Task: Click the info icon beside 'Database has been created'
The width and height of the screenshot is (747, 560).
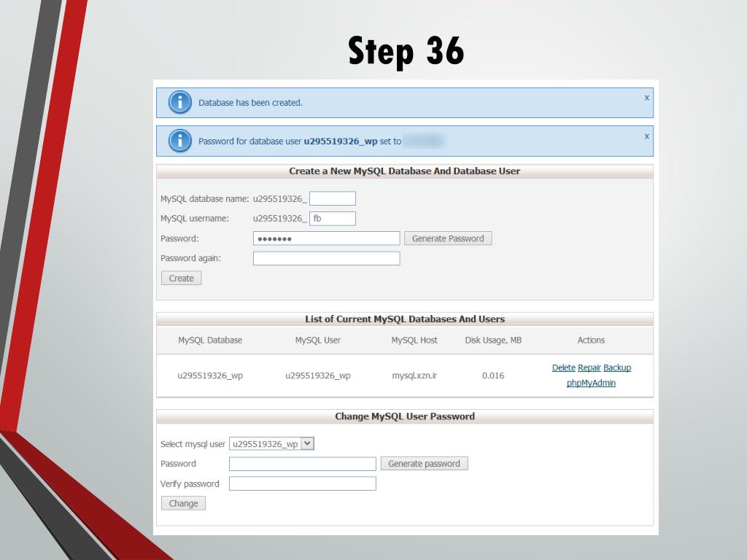Action: 179,102
